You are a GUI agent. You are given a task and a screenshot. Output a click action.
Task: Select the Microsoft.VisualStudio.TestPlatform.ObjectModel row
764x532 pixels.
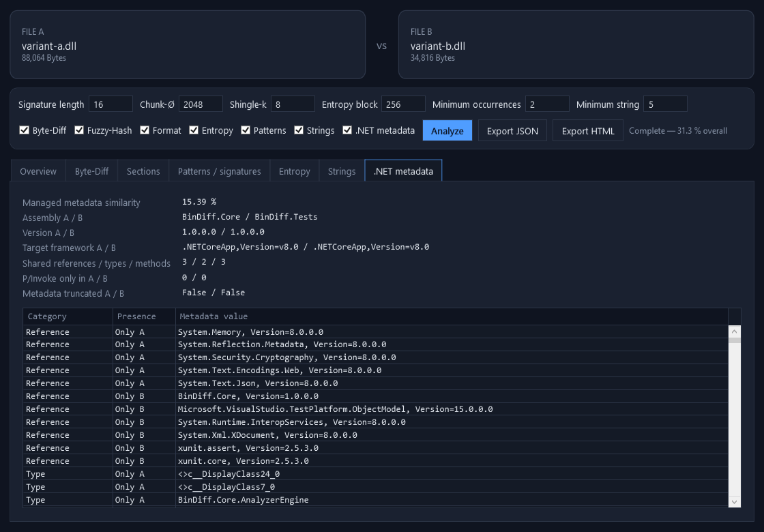coord(375,409)
